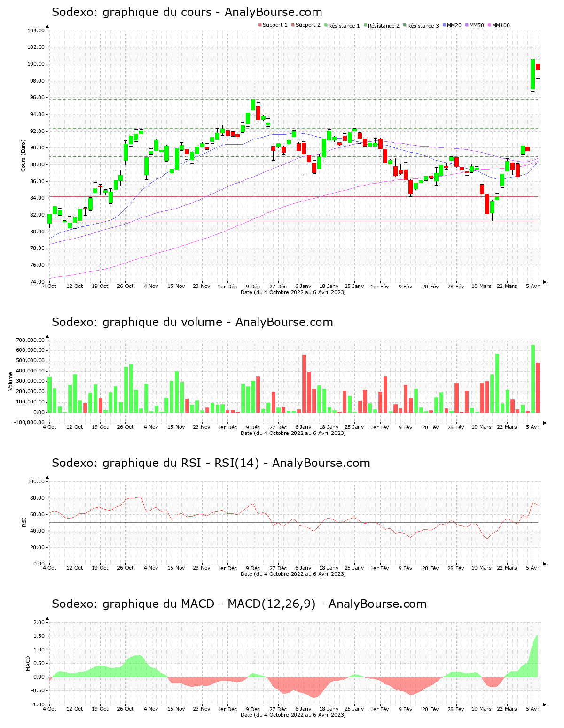The width and height of the screenshot is (564, 728).
Task: Click the Support 1 legend color swatch
Action: 260,25
